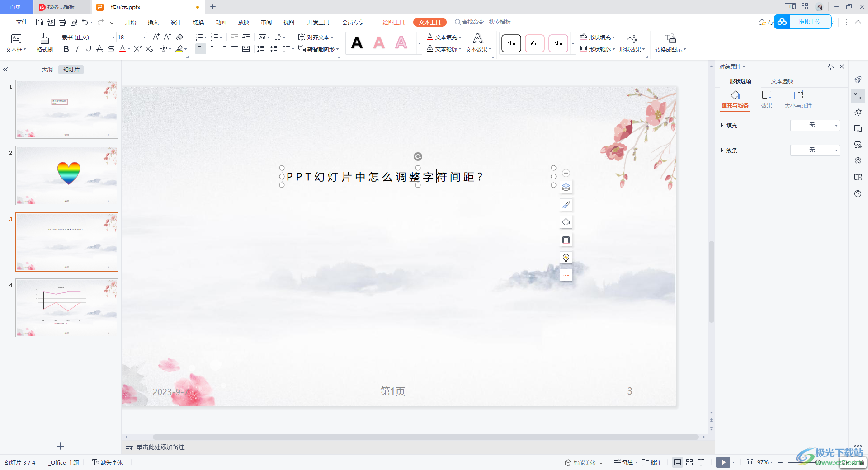Open the 文件 menu
The width and height of the screenshot is (868, 470).
(x=17, y=22)
